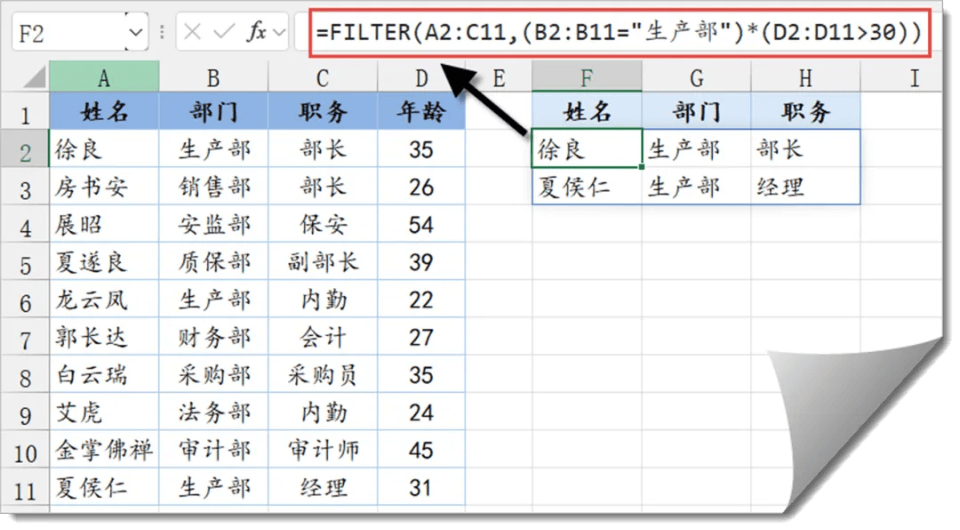Select cell 法务部
960x530 pixels.
tap(213, 412)
